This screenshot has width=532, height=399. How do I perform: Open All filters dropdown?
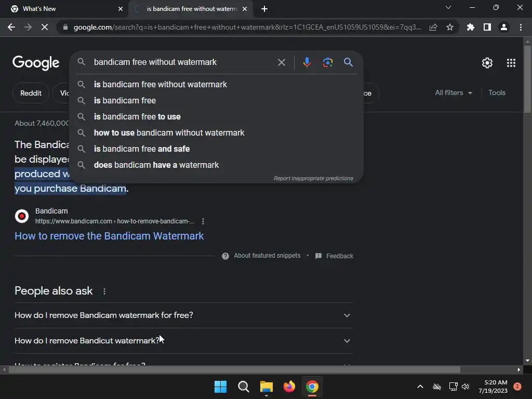coord(453,92)
